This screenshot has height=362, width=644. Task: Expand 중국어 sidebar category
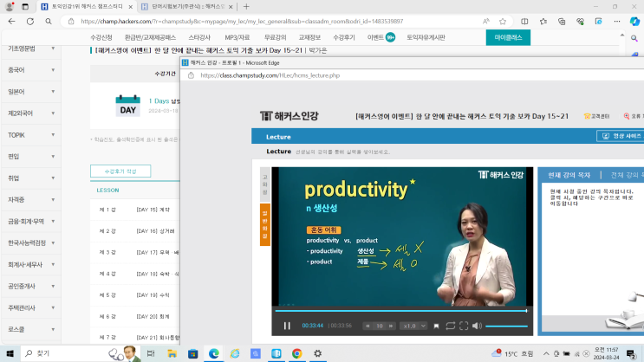[x=31, y=70]
